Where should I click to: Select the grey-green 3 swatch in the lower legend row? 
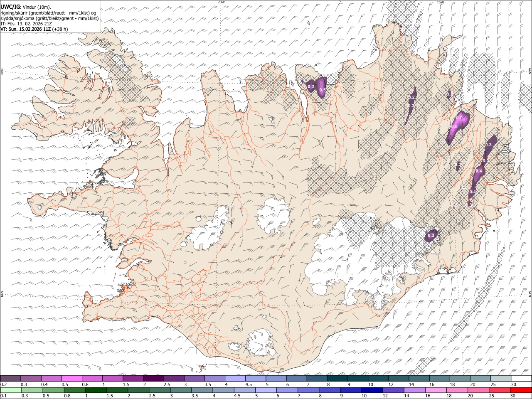[x=181, y=390]
